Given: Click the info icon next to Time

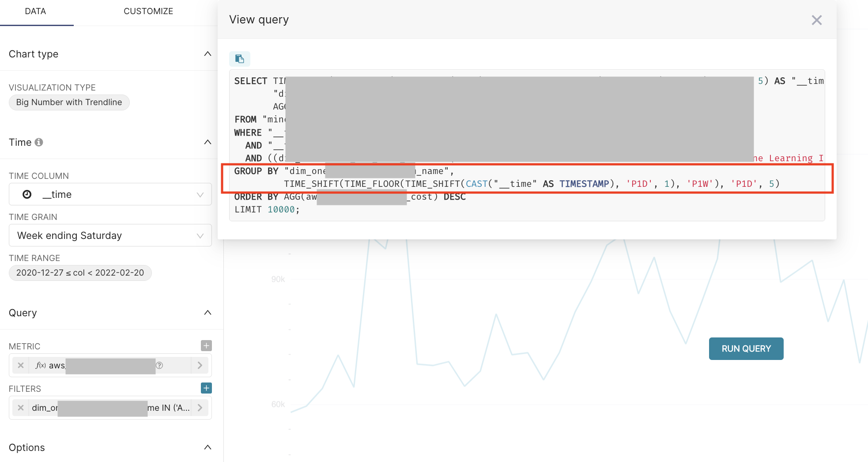Looking at the screenshot, I should click(39, 142).
